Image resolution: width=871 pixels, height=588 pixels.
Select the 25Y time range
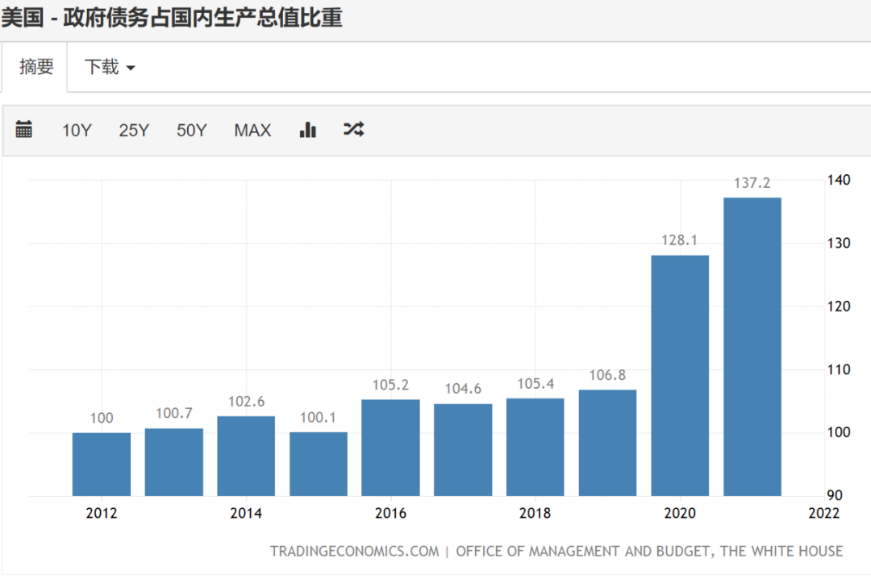134,130
